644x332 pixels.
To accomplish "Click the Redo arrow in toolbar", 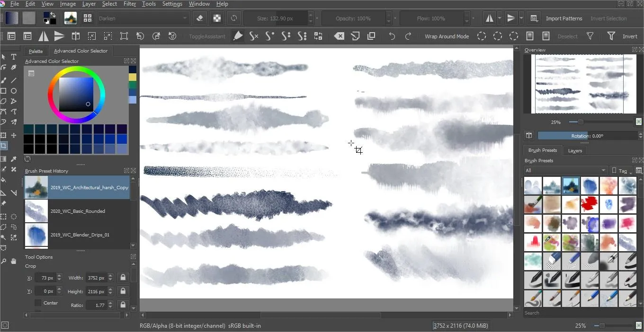I will pyautogui.click(x=408, y=36).
